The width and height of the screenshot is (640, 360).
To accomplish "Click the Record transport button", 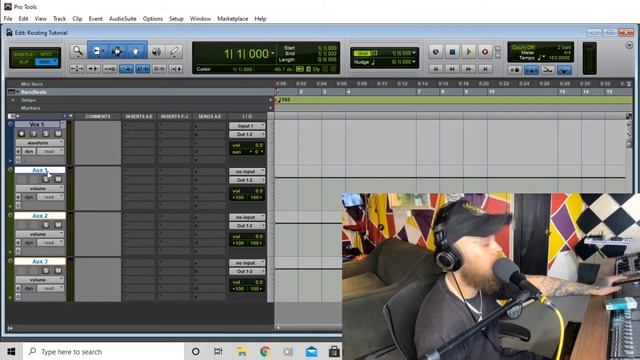I will coord(485,52).
